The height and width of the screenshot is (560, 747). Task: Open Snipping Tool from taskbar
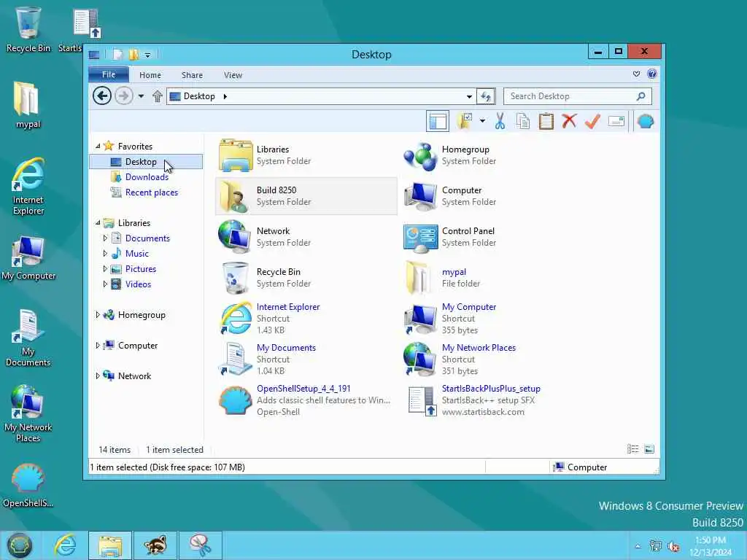click(x=200, y=545)
